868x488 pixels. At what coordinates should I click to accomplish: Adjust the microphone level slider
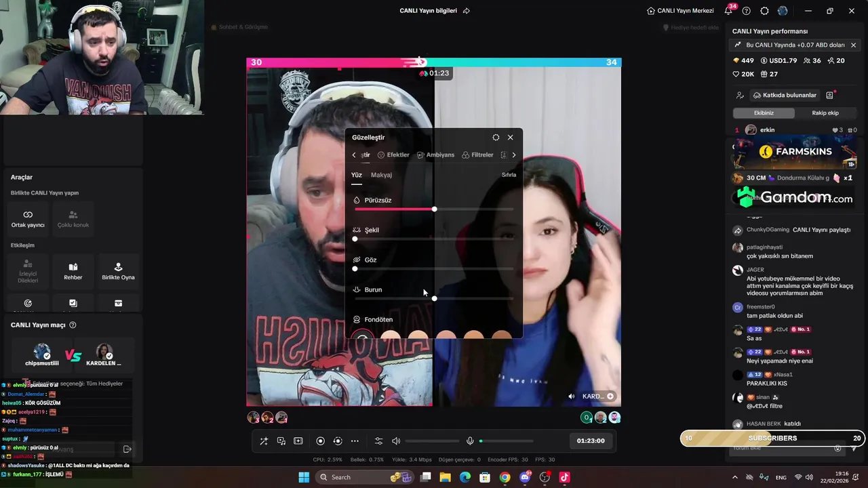506,441
